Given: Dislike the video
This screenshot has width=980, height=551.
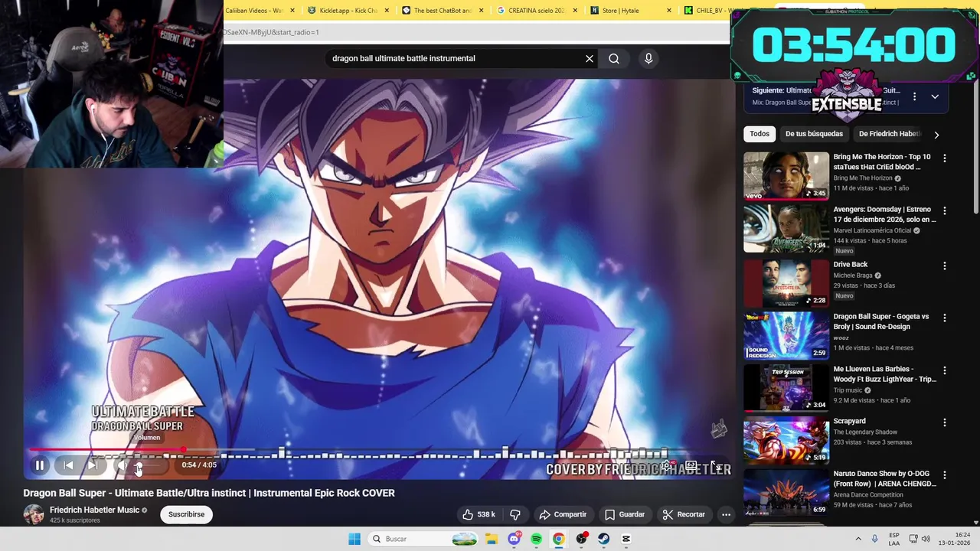Looking at the screenshot, I should [x=515, y=514].
